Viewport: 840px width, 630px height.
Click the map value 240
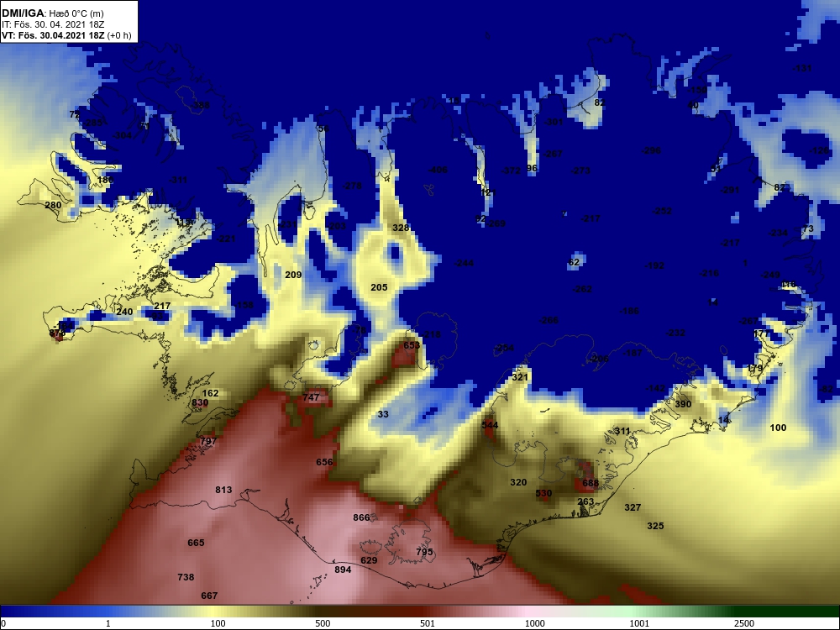pos(124,312)
